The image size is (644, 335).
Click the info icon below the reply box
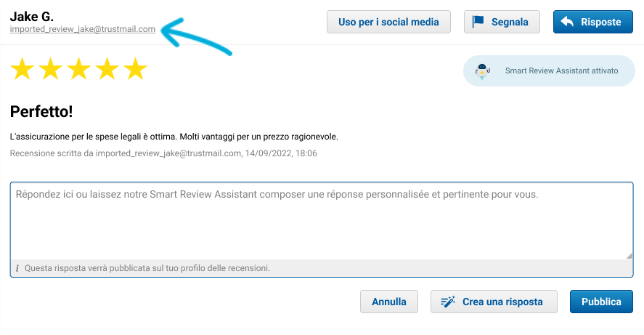pyautogui.click(x=17, y=268)
